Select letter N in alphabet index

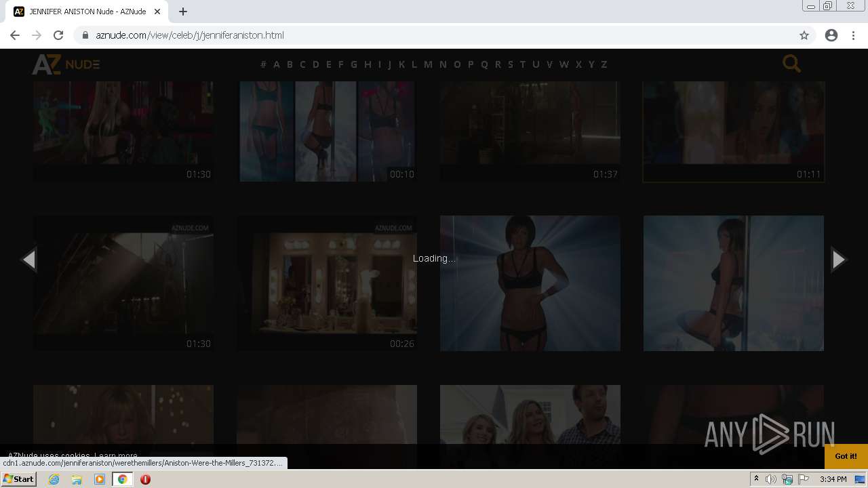[443, 64]
